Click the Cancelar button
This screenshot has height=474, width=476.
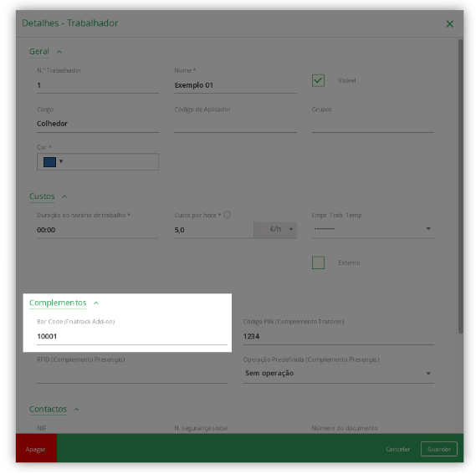point(397,449)
